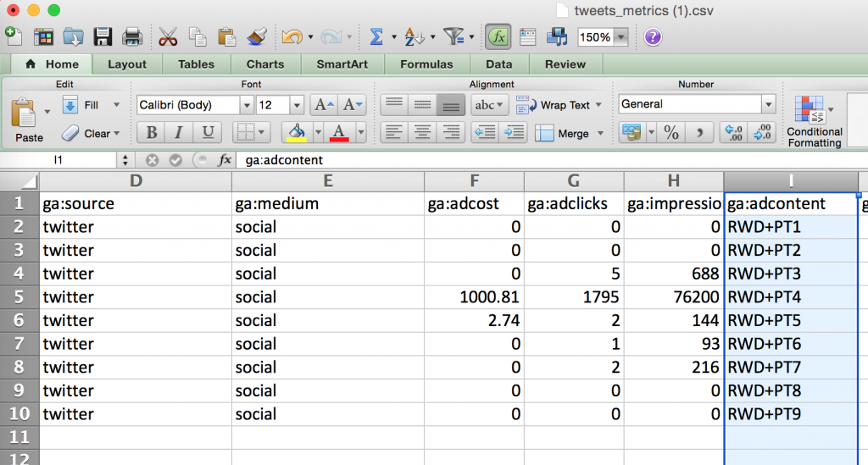The image size is (868, 465).
Task: Toggle Align Top vertical alignment
Action: coord(393,104)
